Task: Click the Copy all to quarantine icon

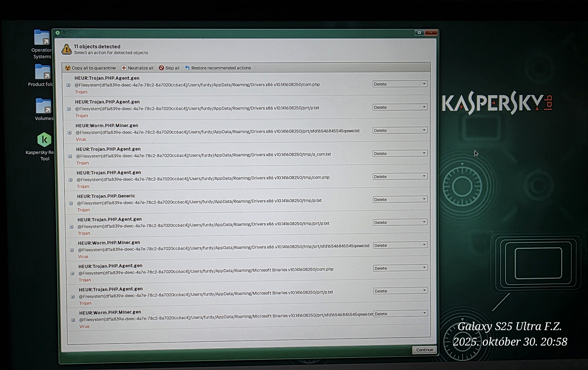Action: [68, 68]
